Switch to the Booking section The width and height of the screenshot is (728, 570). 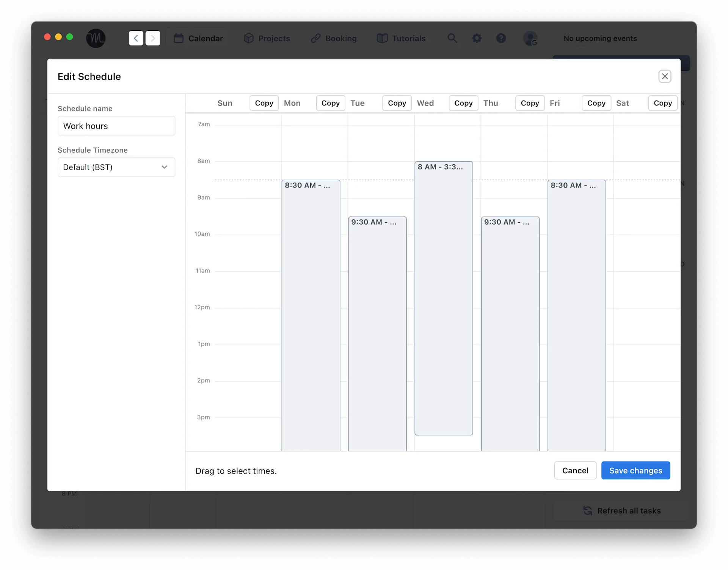click(x=334, y=38)
